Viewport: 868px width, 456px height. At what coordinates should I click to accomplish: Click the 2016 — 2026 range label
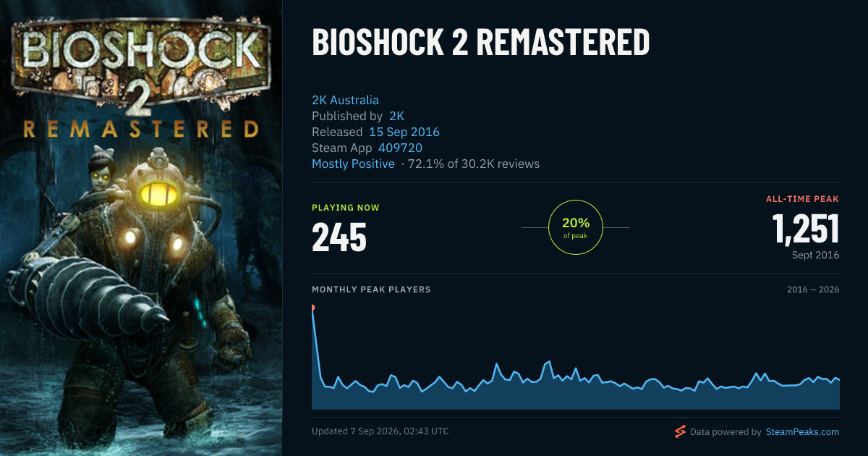click(813, 290)
